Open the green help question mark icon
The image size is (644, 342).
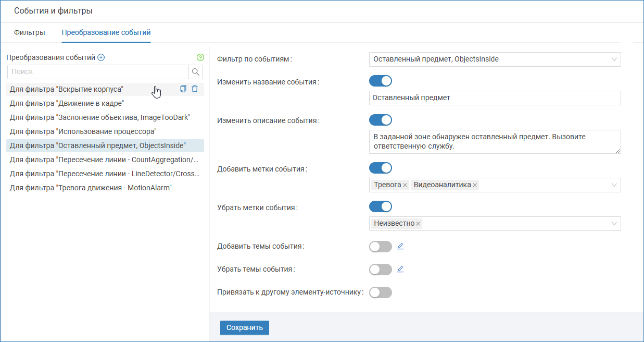pyautogui.click(x=200, y=57)
